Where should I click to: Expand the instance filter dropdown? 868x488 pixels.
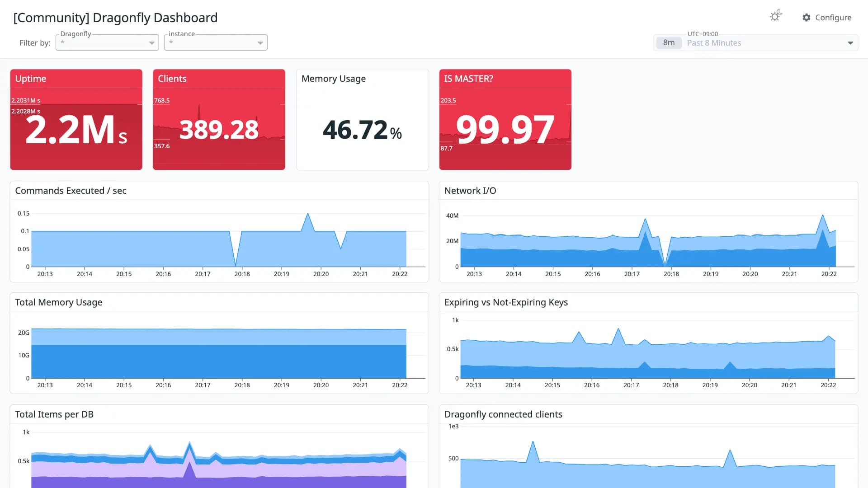click(216, 42)
